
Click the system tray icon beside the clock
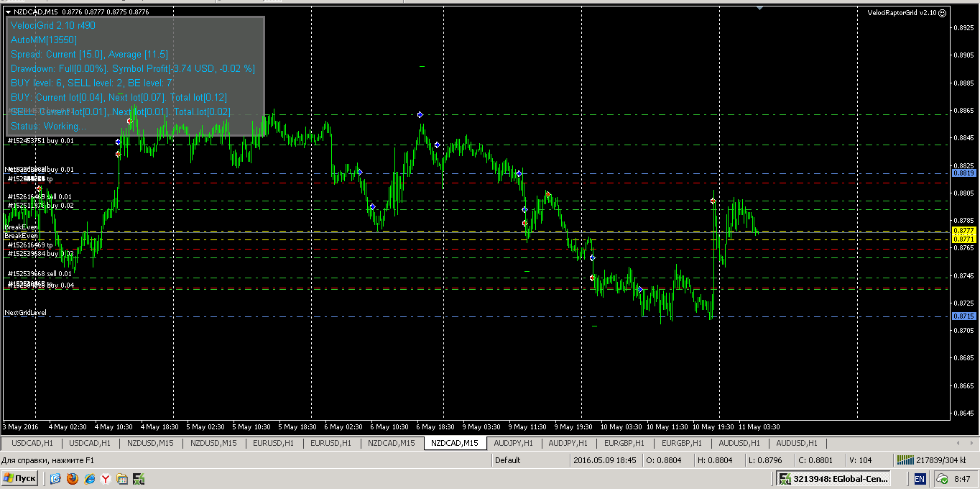click(942, 479)
